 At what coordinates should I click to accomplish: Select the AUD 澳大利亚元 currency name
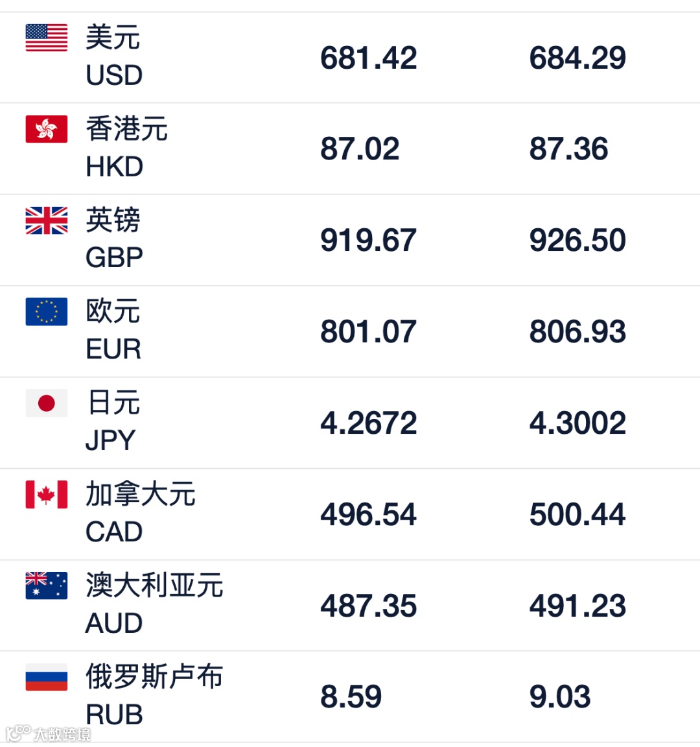(x=154, y=586)
